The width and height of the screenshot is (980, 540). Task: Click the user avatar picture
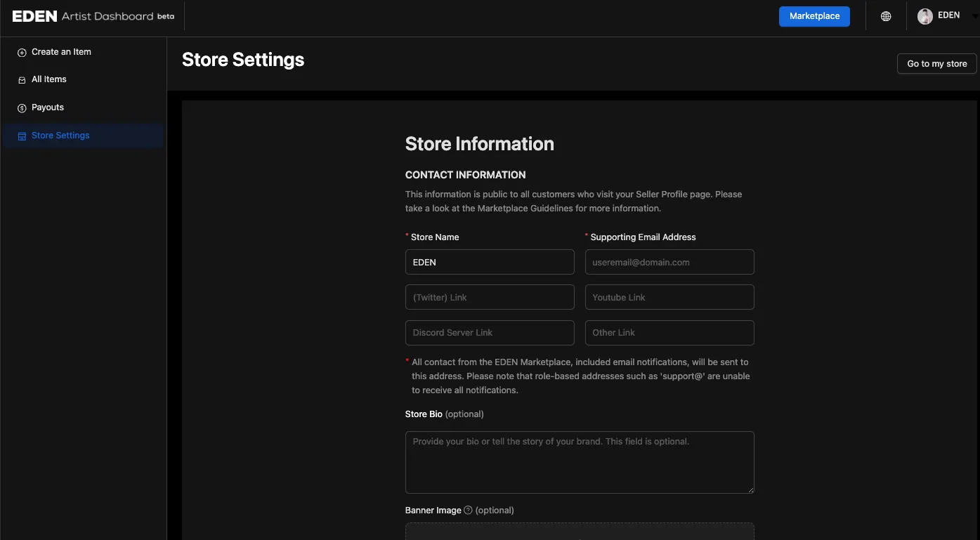tap(925, 16)
